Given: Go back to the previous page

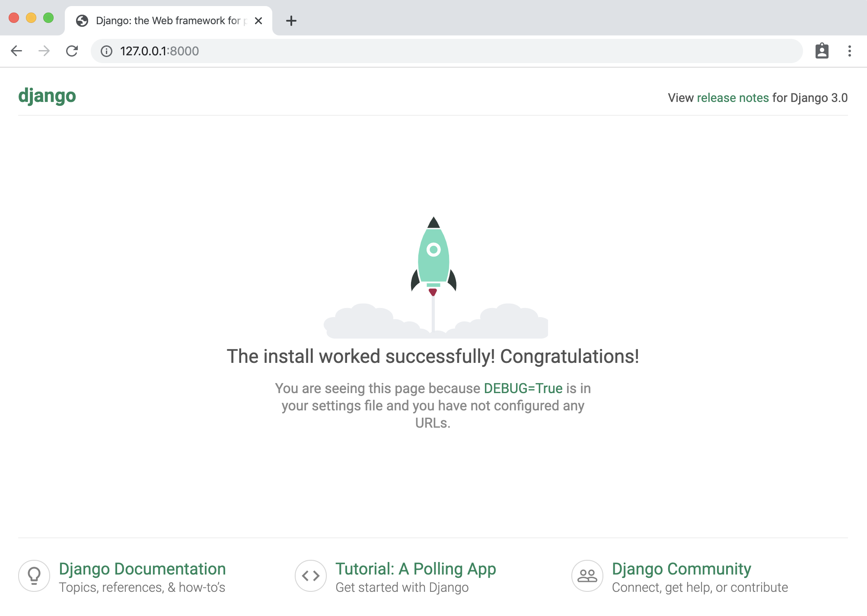Looking at the screenshot, I should pyautogui.click(x=16, y=51).
